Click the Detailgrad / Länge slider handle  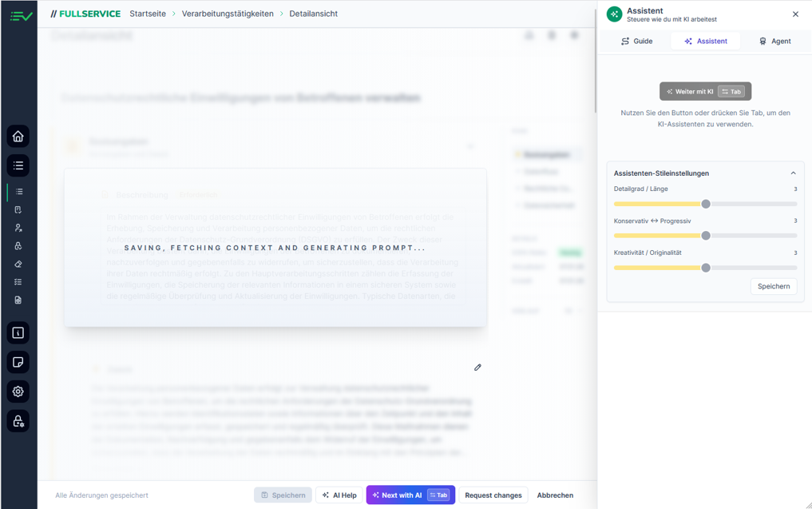pyautogui.click(x=706, y=204)
